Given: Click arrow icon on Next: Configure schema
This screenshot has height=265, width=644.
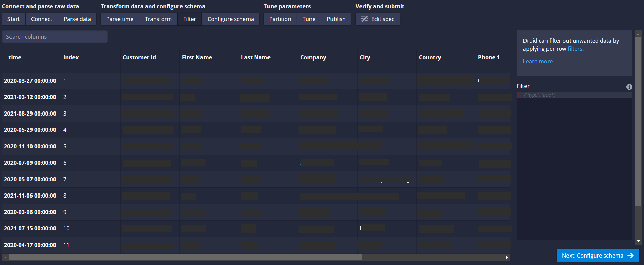Looking at the screenshot, I should coord(630,256).
